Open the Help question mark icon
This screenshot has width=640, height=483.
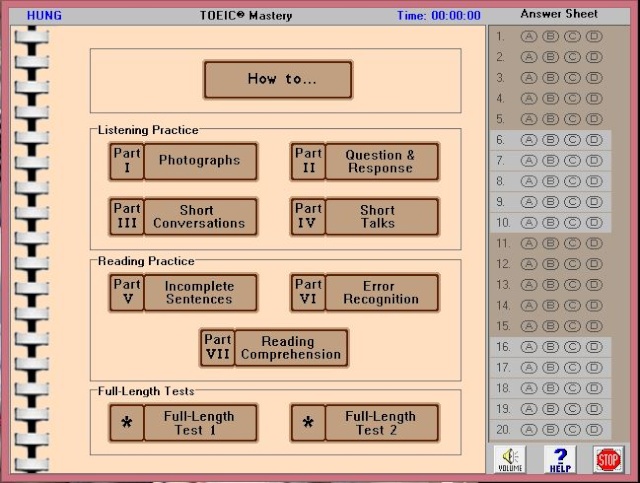pyautogui.click(x=560, y=459)
